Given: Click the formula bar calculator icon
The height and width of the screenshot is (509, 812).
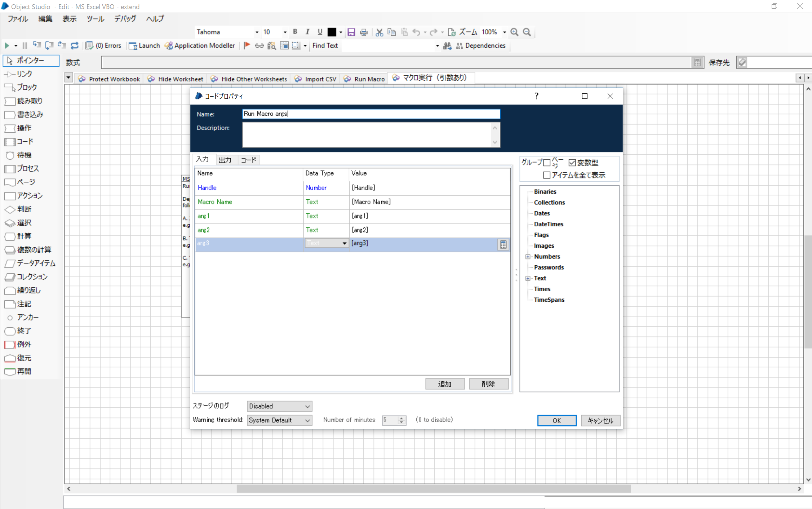Looking at the screenshot, I should click(697, 62).
